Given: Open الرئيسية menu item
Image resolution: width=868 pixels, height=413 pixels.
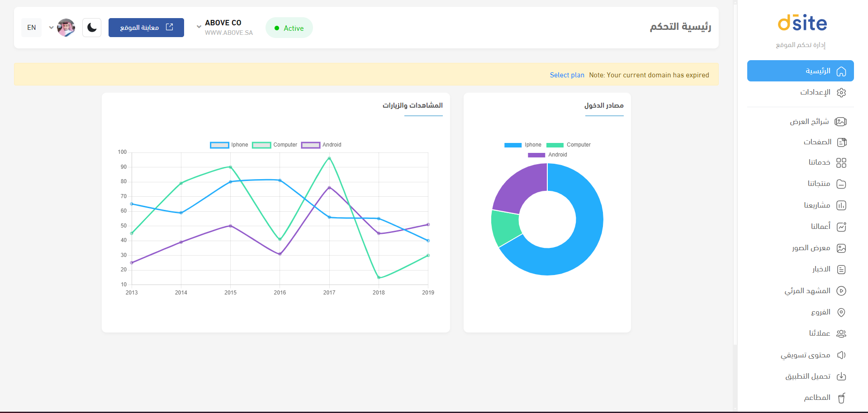Looking at the screenshot, I should (800, 71).
